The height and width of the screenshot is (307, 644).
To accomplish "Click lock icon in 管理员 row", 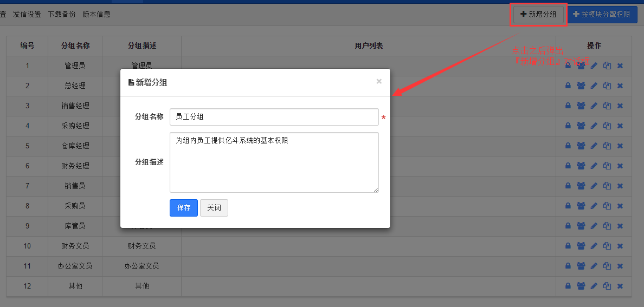I will tap(568, 66).
